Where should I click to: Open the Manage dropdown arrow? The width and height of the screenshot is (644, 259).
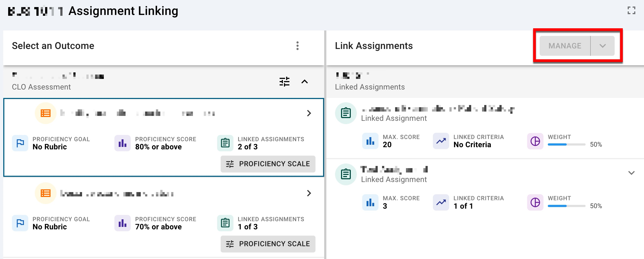(x=602, y=46)
